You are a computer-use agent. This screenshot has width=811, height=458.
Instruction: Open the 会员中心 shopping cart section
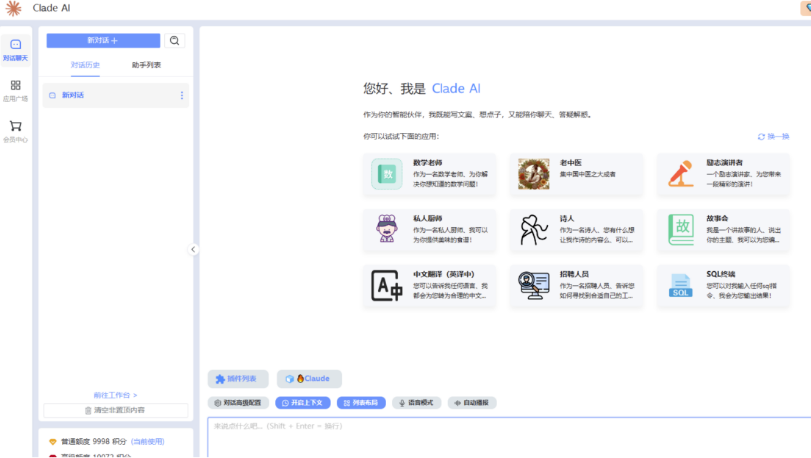click(x=16, y=131)
